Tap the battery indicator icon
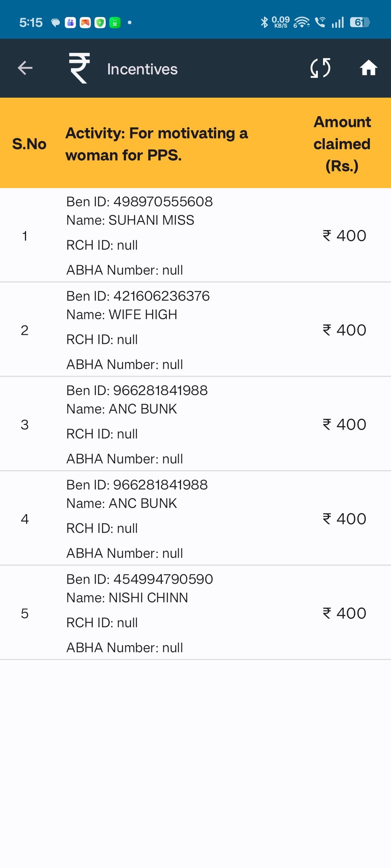The width and height of the screenshot is (391, 868). [360, 22]
